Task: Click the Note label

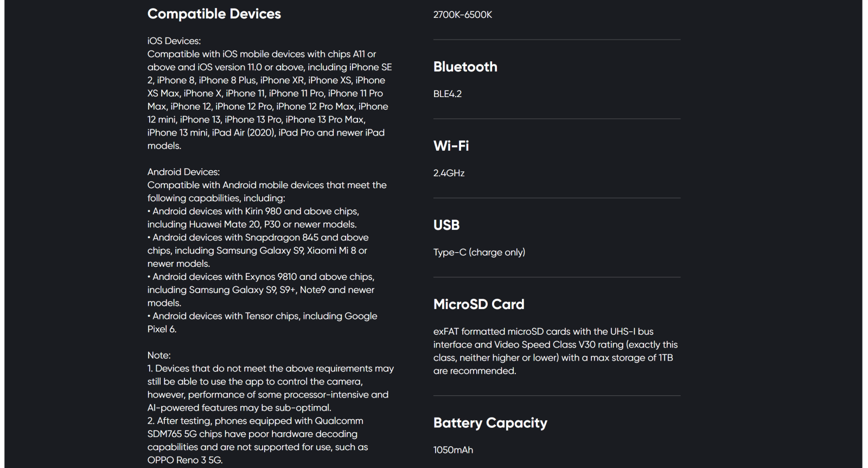Action: pyautogui.click(x=159, y=355)
